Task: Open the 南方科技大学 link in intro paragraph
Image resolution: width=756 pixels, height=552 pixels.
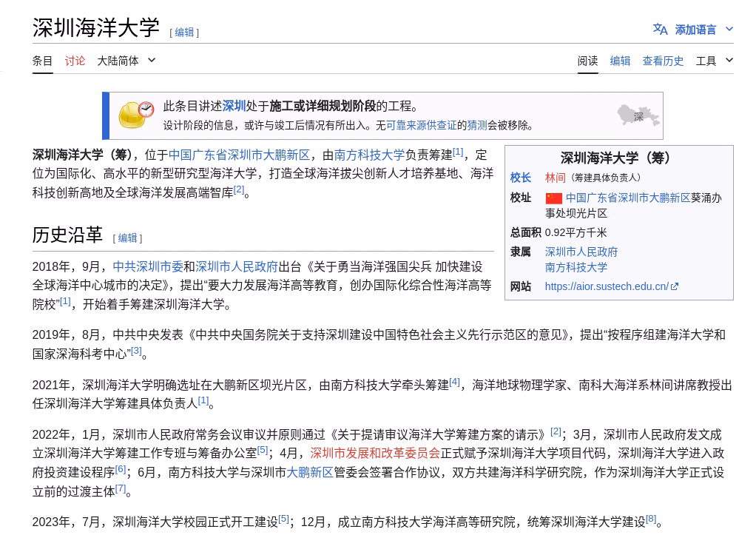Action: click(369, 155)
